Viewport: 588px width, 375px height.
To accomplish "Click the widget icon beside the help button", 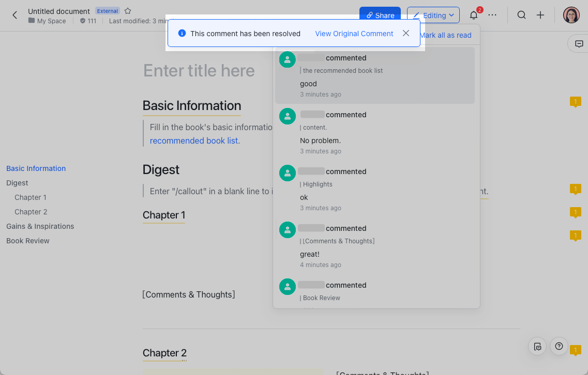I will [537, 346].
